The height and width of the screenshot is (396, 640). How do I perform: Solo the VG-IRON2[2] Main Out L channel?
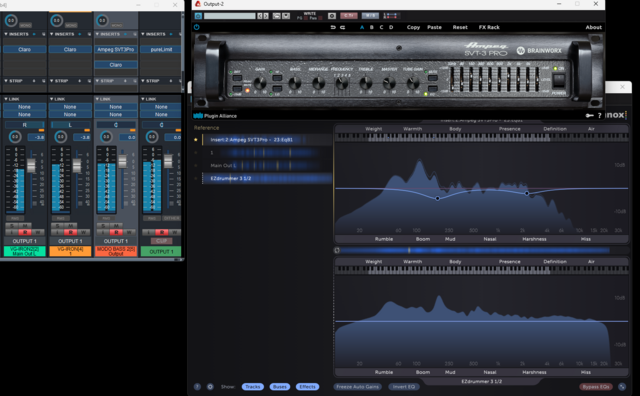tap(12, 226)
